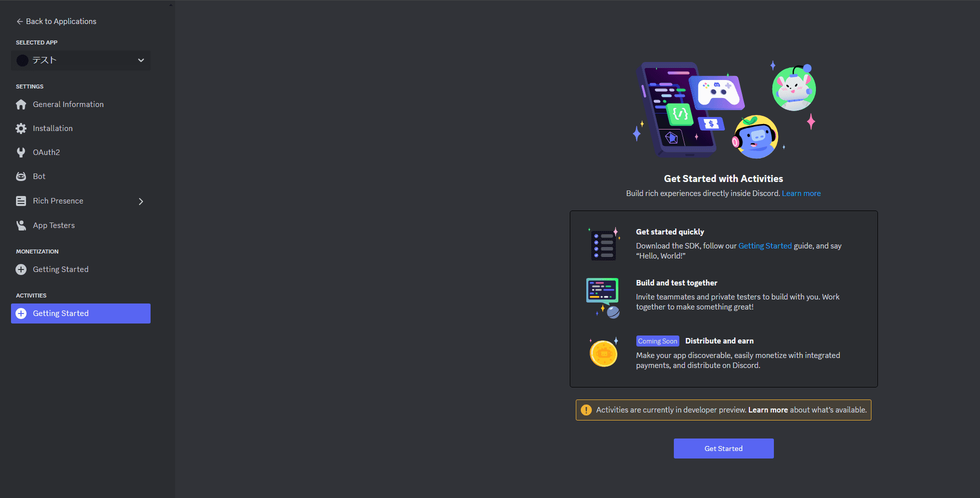Open the テスト selected app combo box

(x=81, y=60)
